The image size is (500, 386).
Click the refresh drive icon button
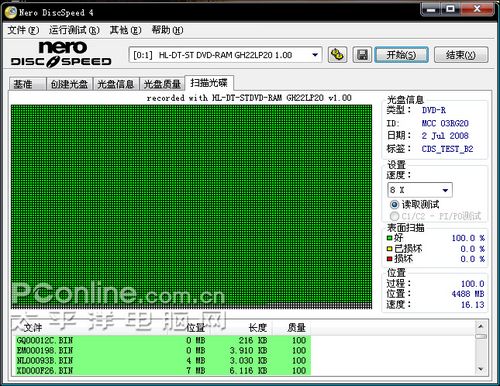tap(337, 55)
